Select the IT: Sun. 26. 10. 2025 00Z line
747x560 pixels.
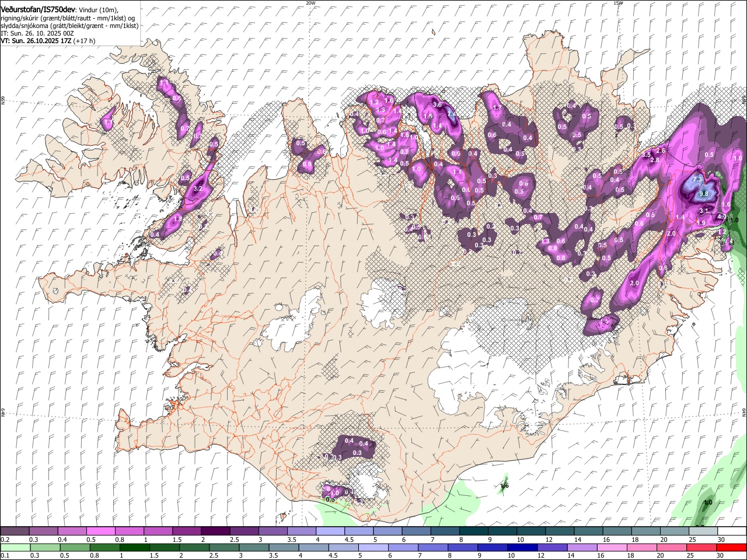coord(37,33)
